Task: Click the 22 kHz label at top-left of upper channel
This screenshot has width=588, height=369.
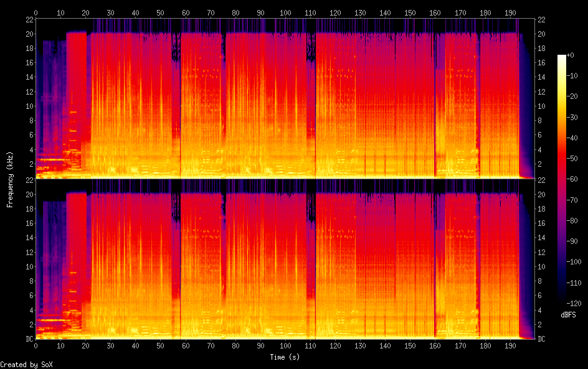Action: click(28, 19)
